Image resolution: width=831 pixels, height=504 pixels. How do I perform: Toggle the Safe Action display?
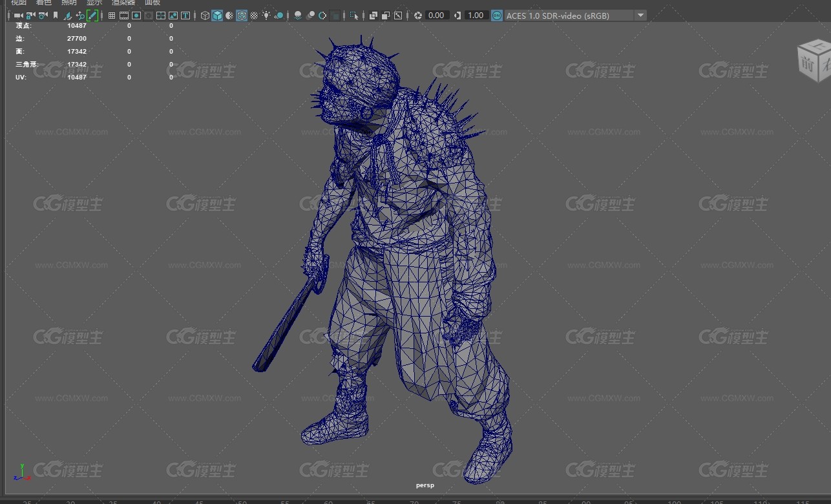pos(173,15)
